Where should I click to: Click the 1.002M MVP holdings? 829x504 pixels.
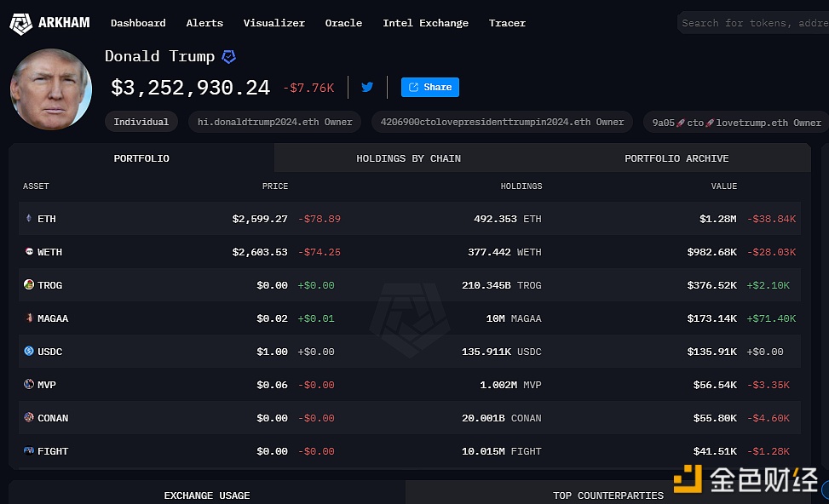pyautogui.click(x=510, y=385)
